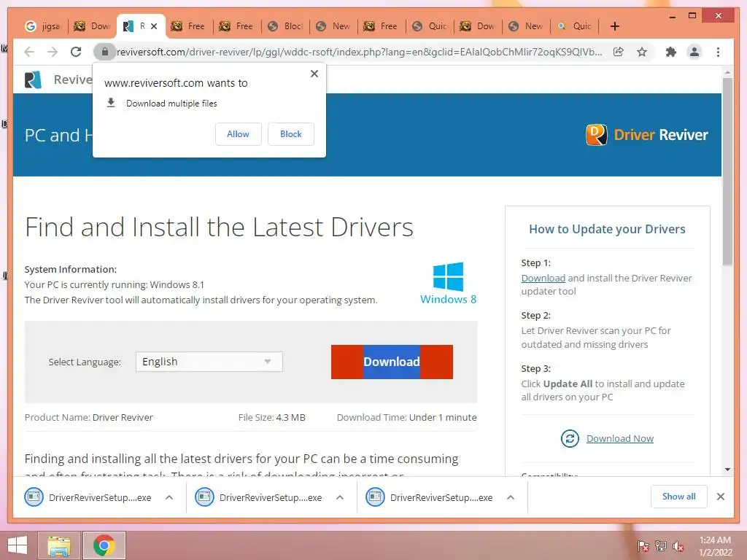Click 'File Size: 4.3 MB' text
Screen dimensions: 747x560
coord(271,418)
